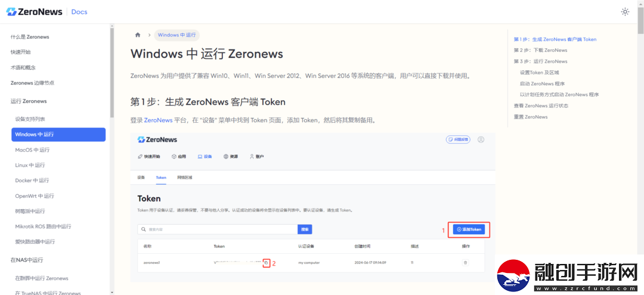
Task: Click '快速开始' in the embedded navigation bar
Action: 148,157
